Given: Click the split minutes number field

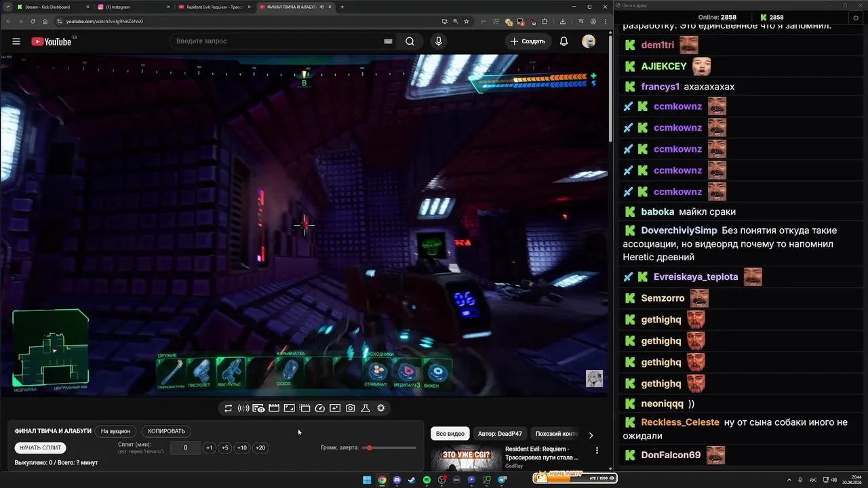Looking at the screenshot, I should [x=185, y=448].
